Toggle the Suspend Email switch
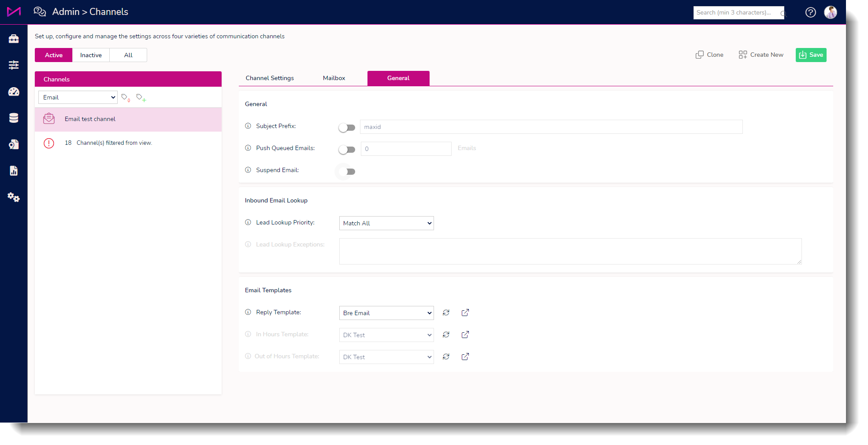The image size is (868, 445). (x=347, y=172)
